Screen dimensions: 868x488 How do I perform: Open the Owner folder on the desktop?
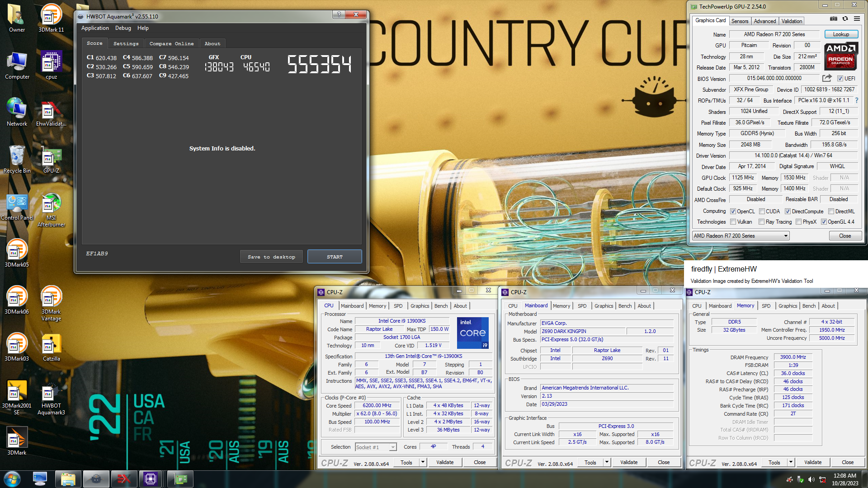click(17, 18)
